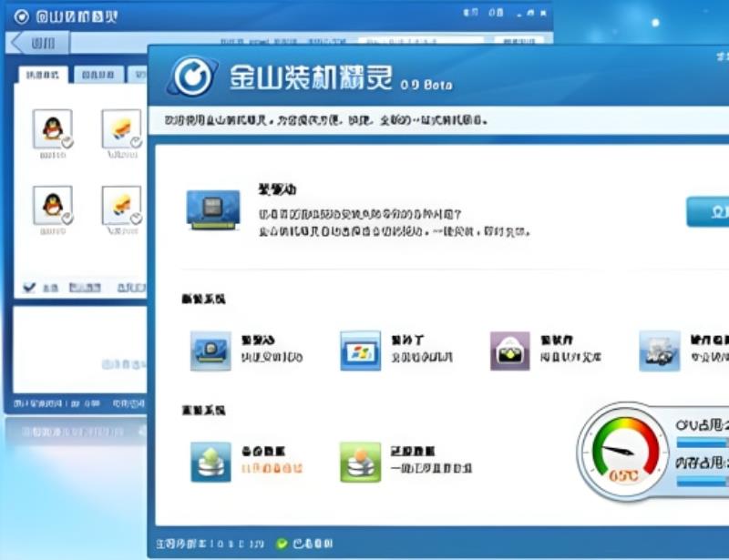Screen dimensions: 729x560
Task: Select the yellow truck icon in top row
Action: pos(121,128)
